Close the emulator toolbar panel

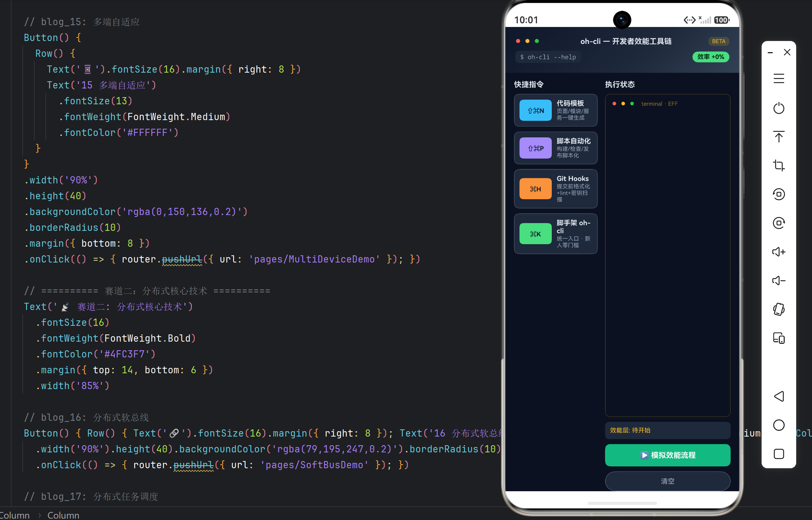tap(787, 53)
